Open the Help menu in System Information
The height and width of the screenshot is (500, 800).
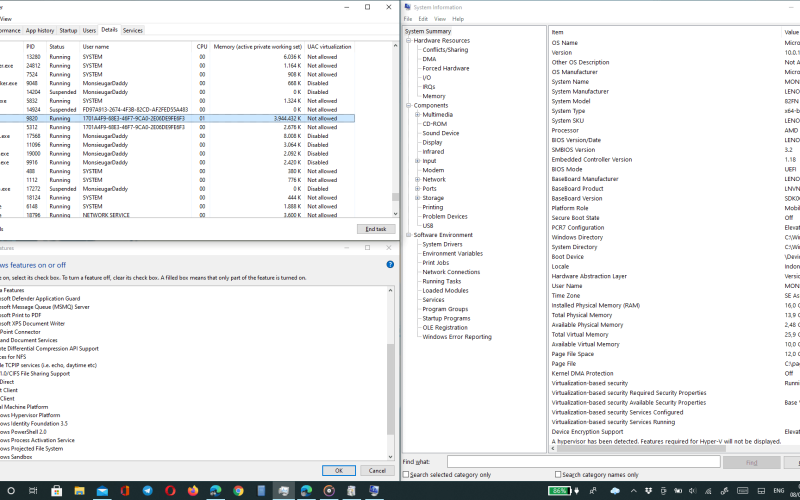[458, 19]
